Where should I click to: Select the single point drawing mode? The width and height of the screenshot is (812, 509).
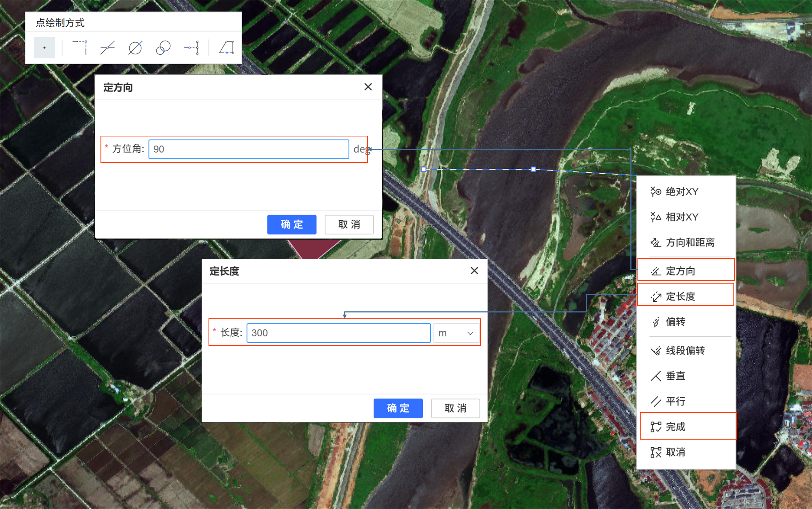44,48
